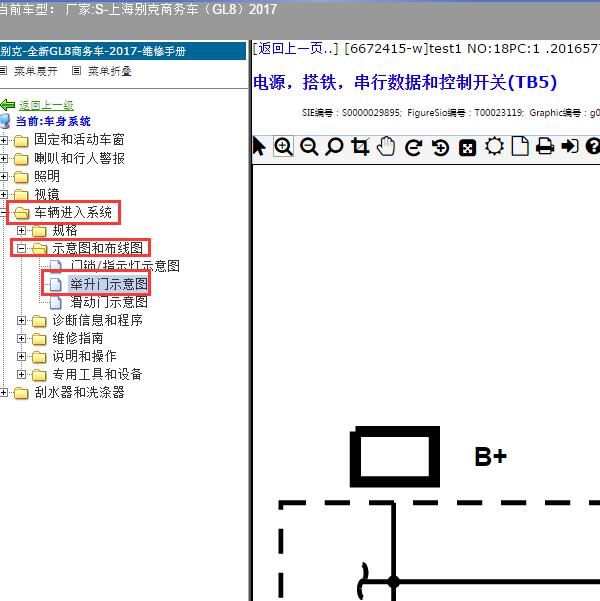Expand the 喇叭和行人警报 folder

(x=3, y=158)
